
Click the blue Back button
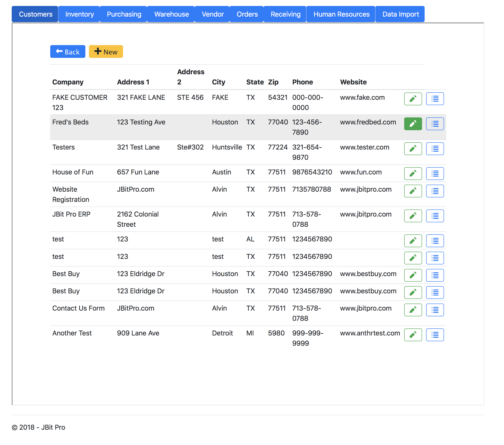pos(68,52)
